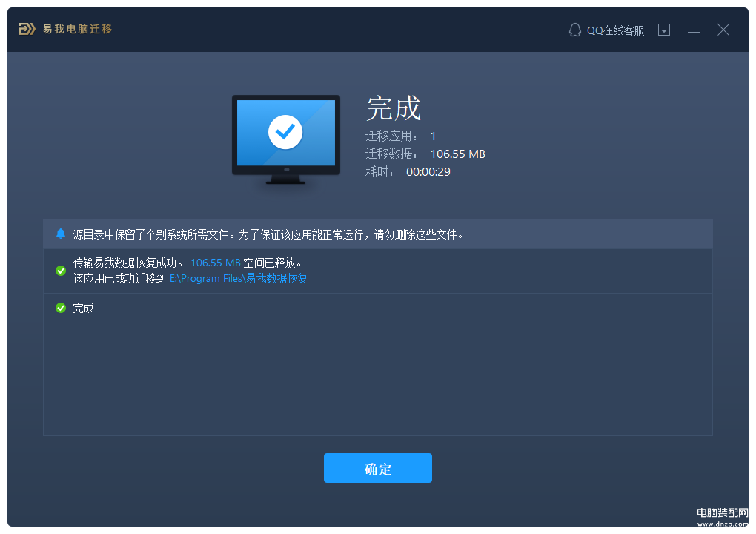Click the 确定 confirm button
Screen dimensions: 756x534
tap(377, 468)
